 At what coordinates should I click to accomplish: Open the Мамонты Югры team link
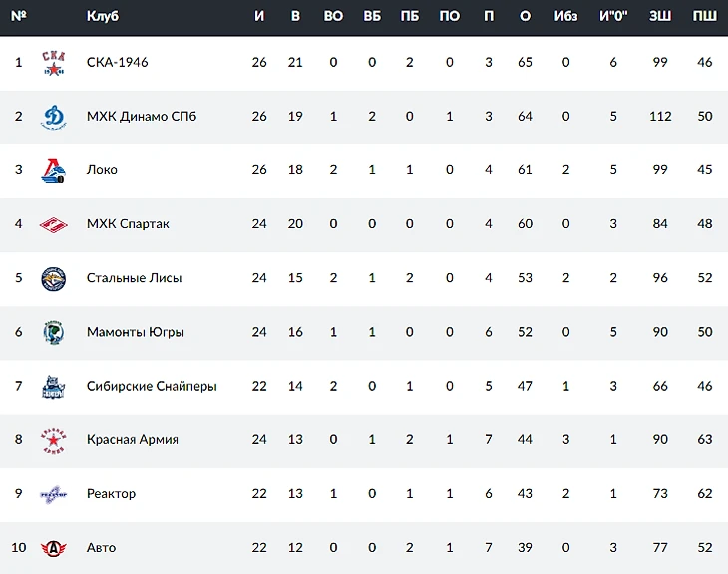pyautogui.click(x=135, y=332)
